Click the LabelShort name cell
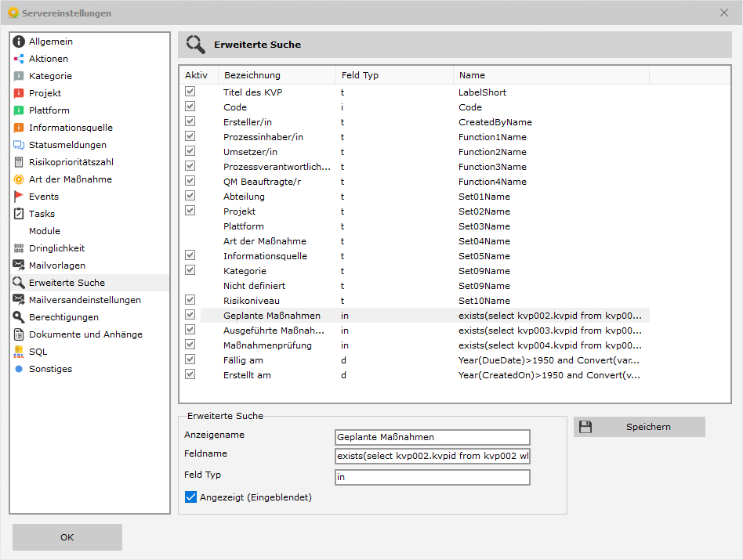This screenshot has width=743, height=560. (482, 92)
